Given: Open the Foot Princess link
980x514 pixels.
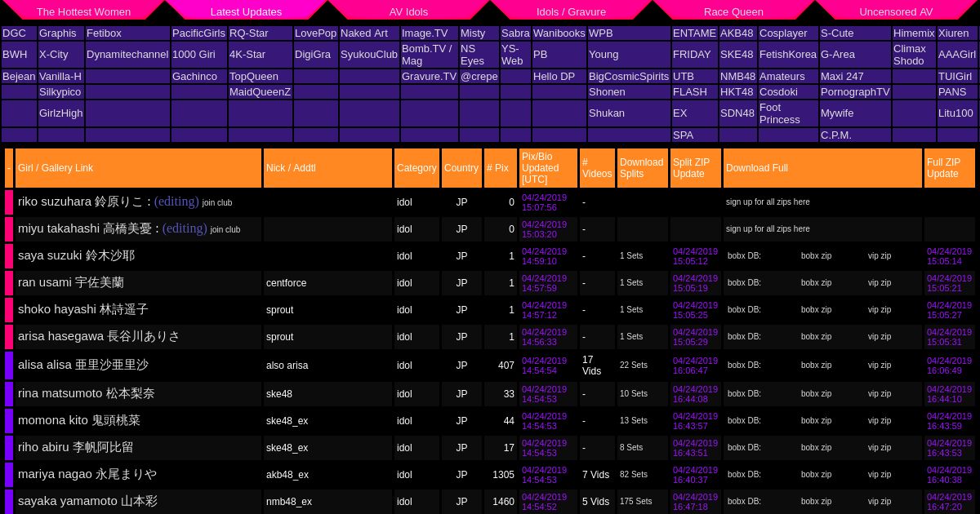Looking at the screenshot, I should coord(780,113).
